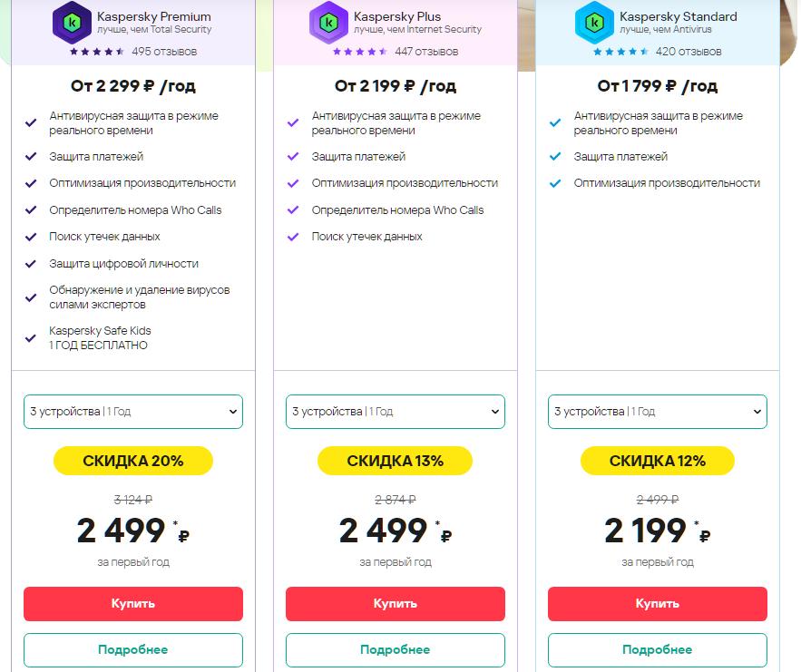Viewport: 801px width, 672px height.
Task: Click the СКИДКА 20% discount badge
Action: 133,461
